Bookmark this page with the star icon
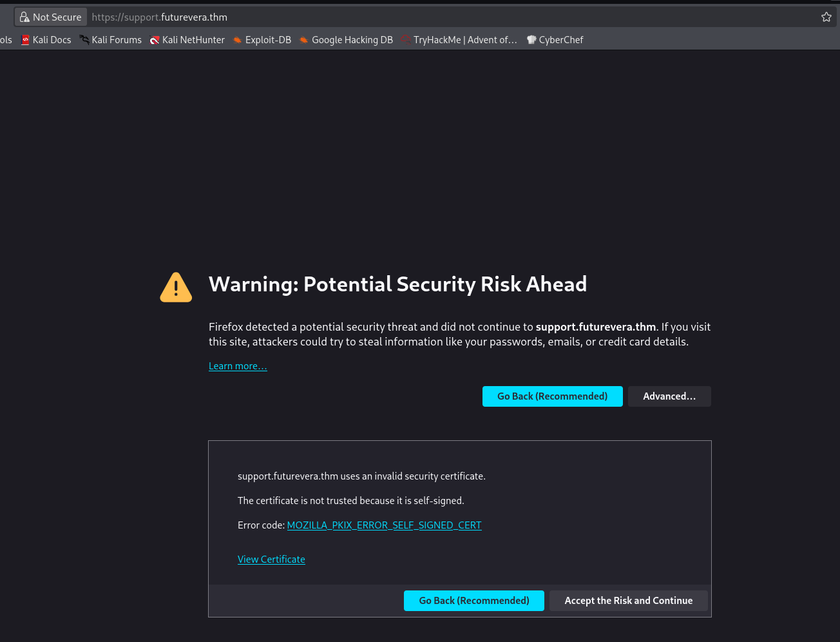Image resolution: width=840 pixels, height=642 pixels. [826, 17]
